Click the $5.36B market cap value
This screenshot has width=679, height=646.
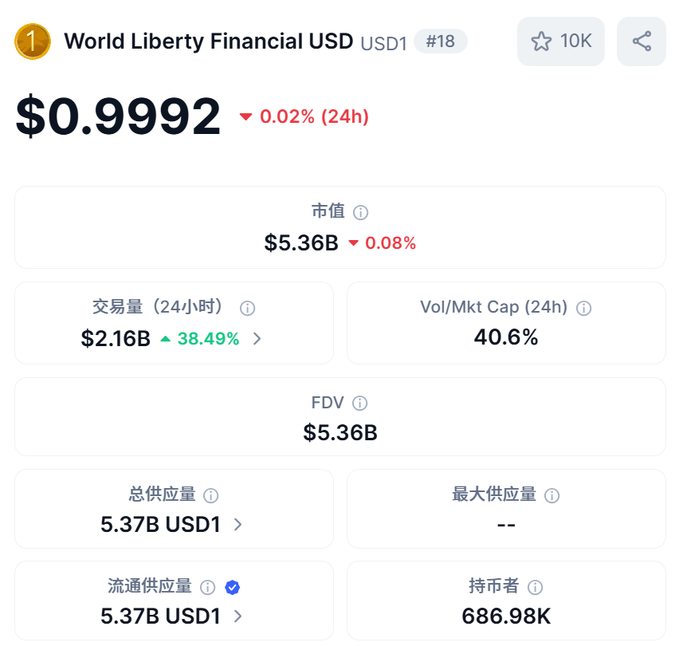point(301,243)
